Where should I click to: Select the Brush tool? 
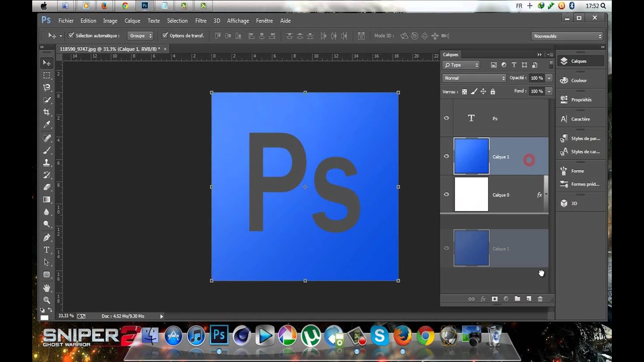point(47,150)
